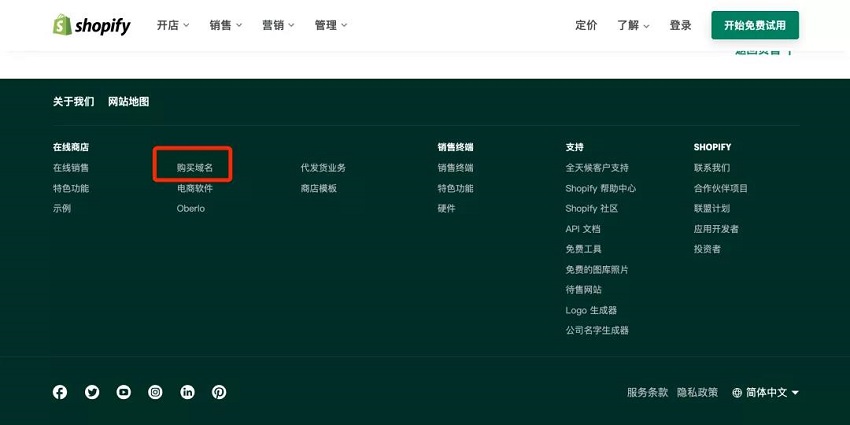850x425 pixels.
Task: Open the Pinterest social icon
Action: [219, 392]
